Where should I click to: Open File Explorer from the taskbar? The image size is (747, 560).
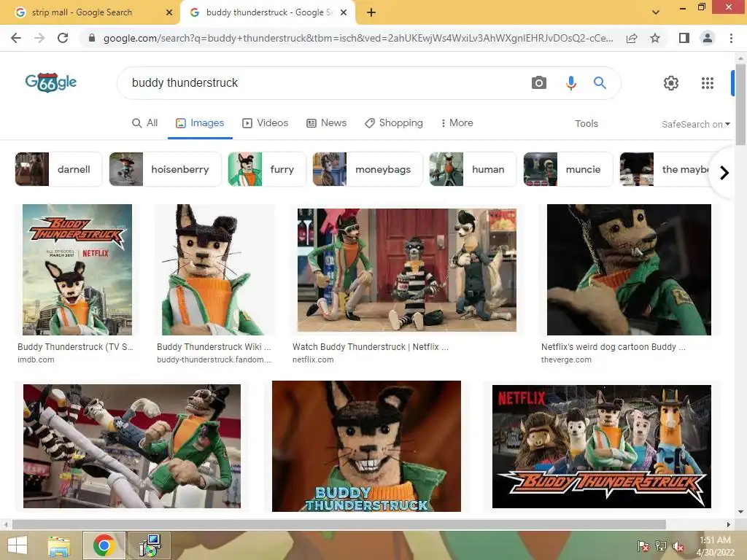(x=59, y=545)
